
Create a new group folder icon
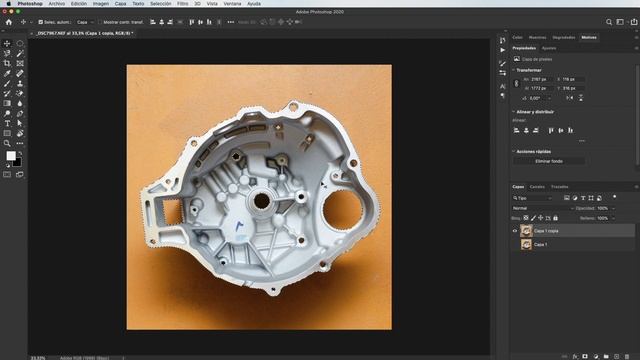coord(606,356)
